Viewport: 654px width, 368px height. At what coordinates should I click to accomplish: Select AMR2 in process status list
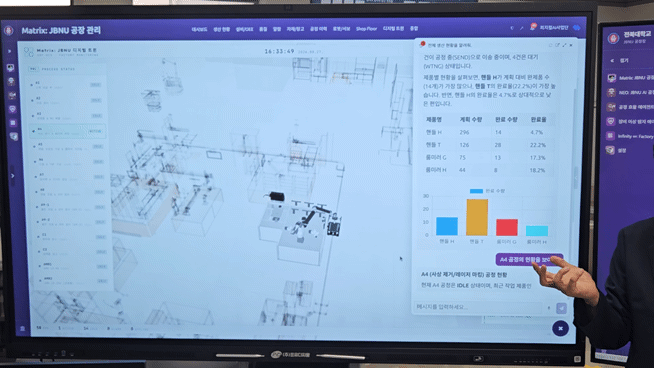[74, 280]
